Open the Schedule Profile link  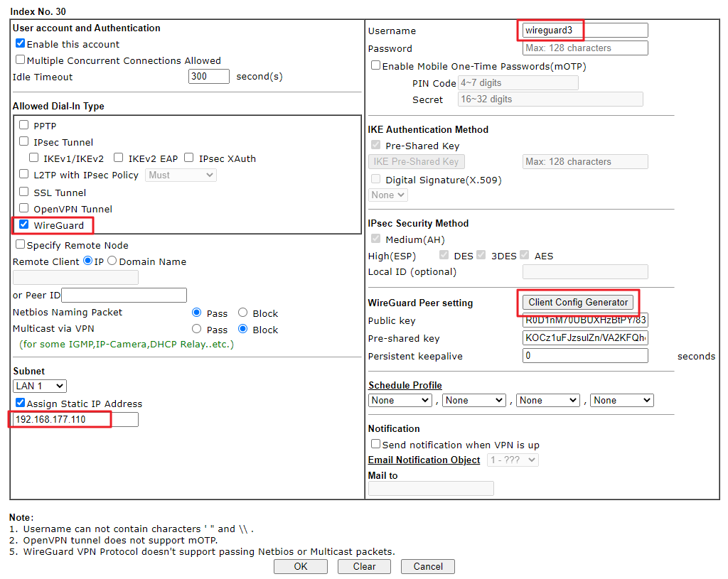click(x=405, y=385)
